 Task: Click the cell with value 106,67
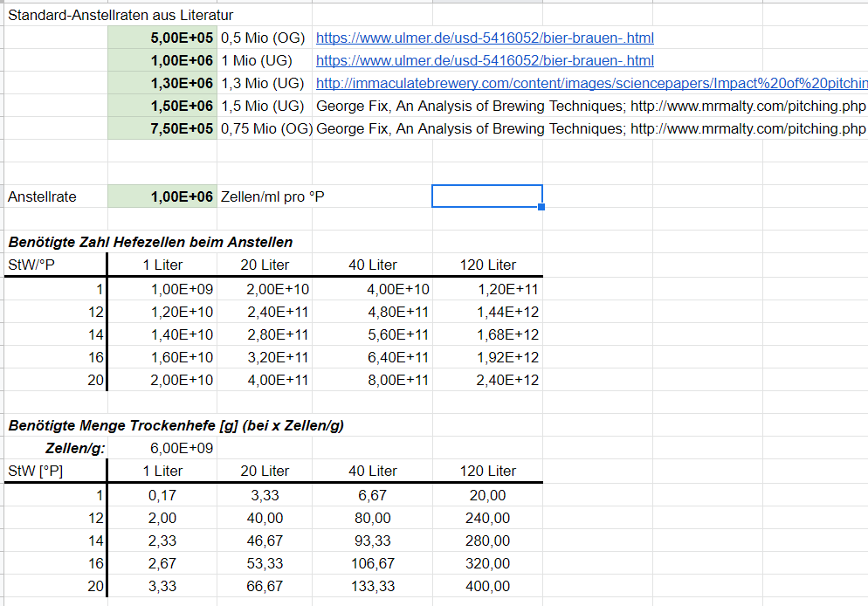coord(373,563)
